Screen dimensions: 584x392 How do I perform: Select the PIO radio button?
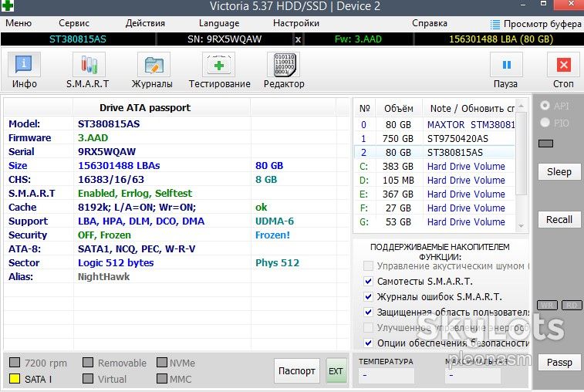pyautogui.click(x=545, y=122)
